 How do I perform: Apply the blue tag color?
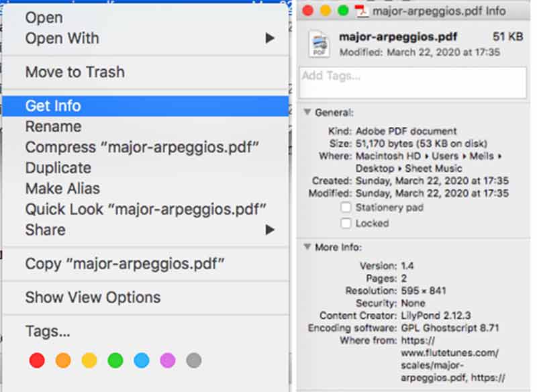[x=142, y=360]
